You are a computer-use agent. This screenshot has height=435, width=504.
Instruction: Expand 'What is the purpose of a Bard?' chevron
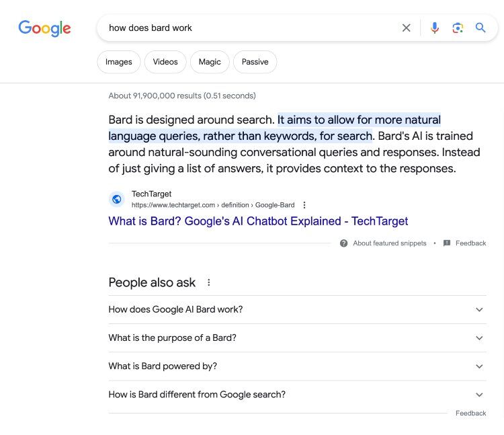479,338
